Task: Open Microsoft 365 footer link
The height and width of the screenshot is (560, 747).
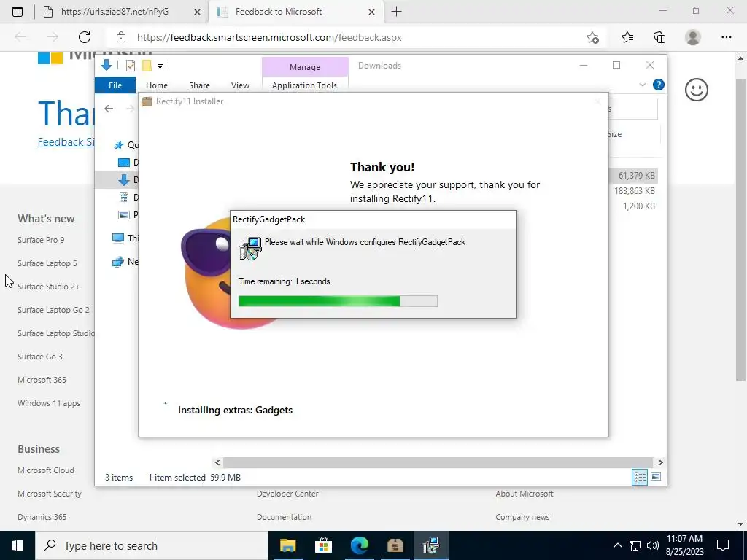Action: tap(42, 380)
